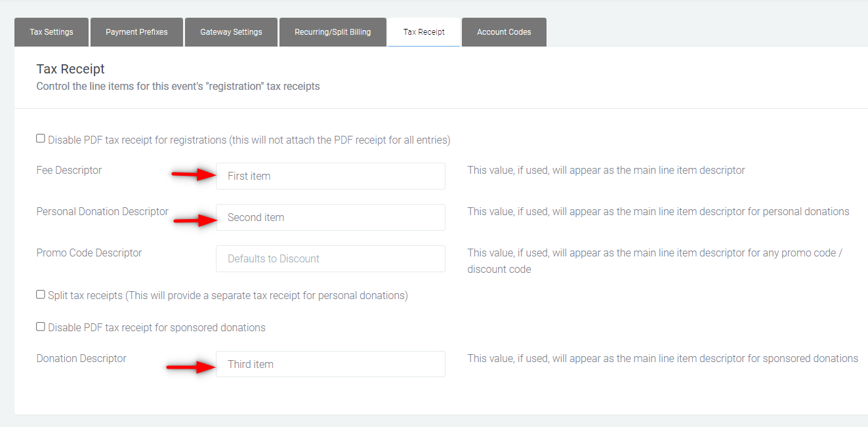868x427 pixels.
Task: Switch to the Payment Prefixes tab
Action: point(136,32)
